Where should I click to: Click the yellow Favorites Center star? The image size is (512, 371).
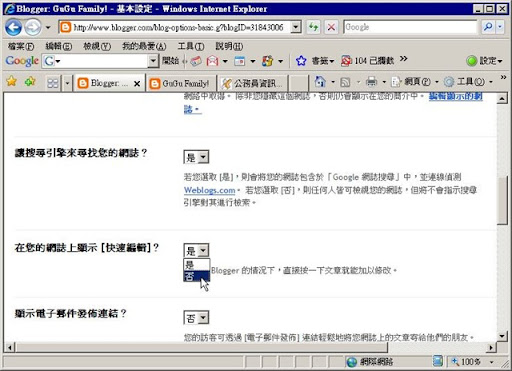click(12, 81)
